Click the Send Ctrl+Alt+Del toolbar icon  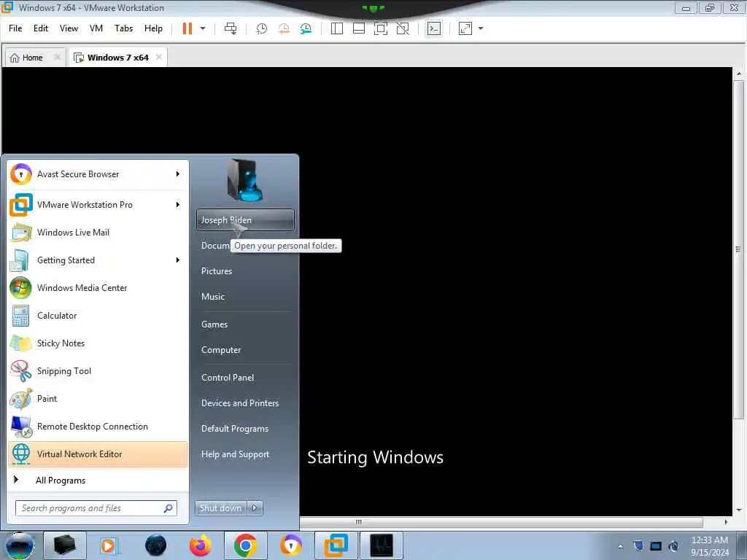click(231, 28)
